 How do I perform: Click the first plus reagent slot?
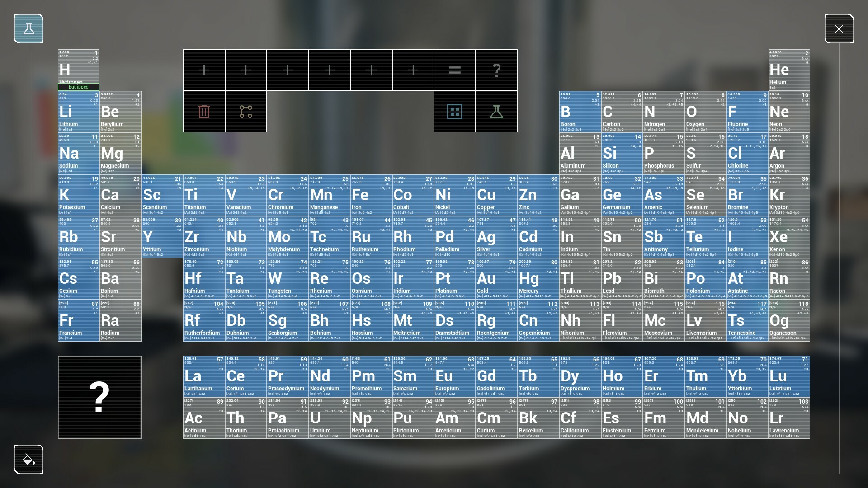click(203, 70)
